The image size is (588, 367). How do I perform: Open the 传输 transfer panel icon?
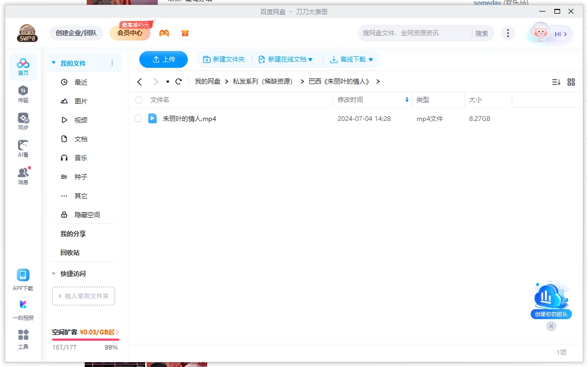[x=23, y=95]
